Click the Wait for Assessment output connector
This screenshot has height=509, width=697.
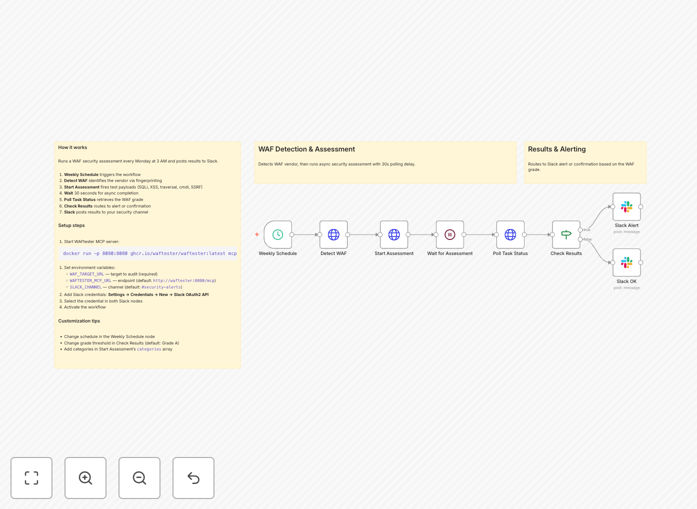464,235
